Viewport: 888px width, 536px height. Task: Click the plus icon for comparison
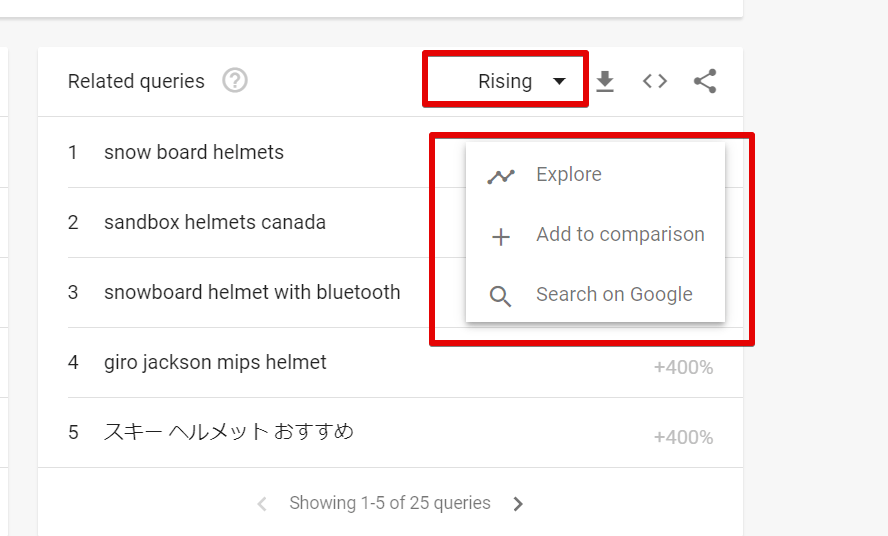tap(501, 236)
